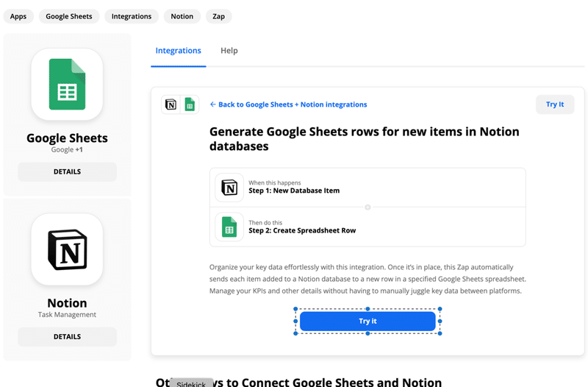Click Notion icon in Step 1 row
The width and height of the screenshot is (588, 387).
coord(229,188)
